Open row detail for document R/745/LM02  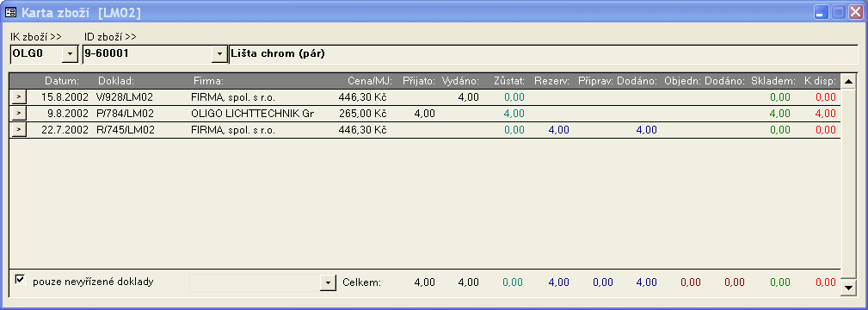point(18,130)
